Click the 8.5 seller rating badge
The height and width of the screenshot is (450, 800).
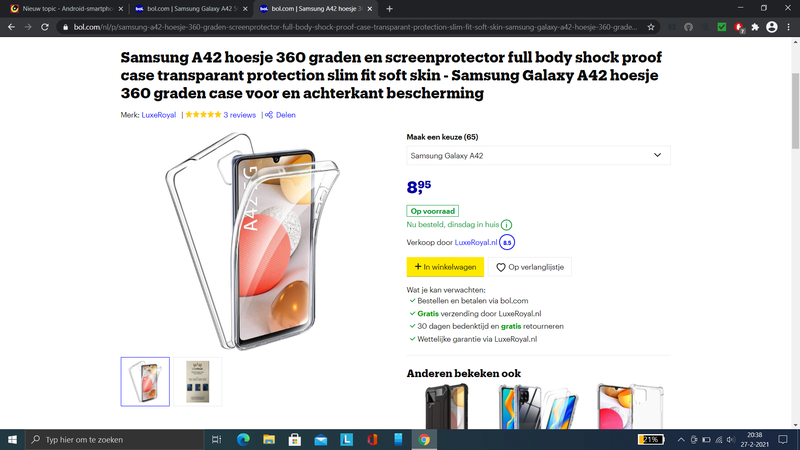tap(507, 242)
